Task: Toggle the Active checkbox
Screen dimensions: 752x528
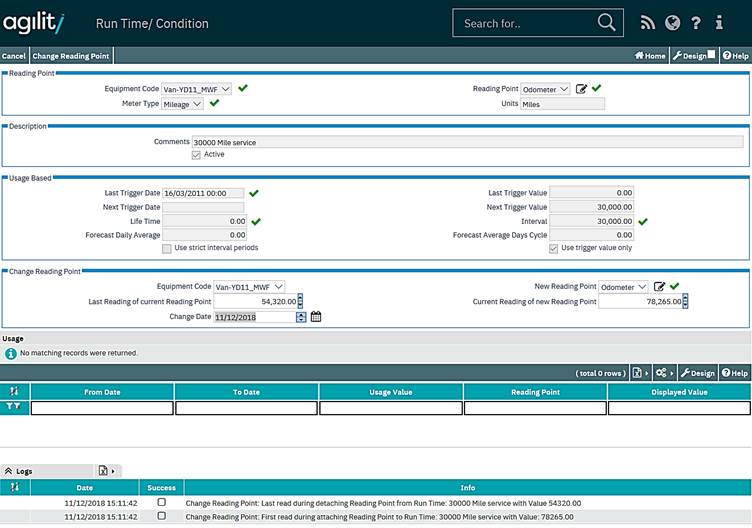Action: pos(196,155)
